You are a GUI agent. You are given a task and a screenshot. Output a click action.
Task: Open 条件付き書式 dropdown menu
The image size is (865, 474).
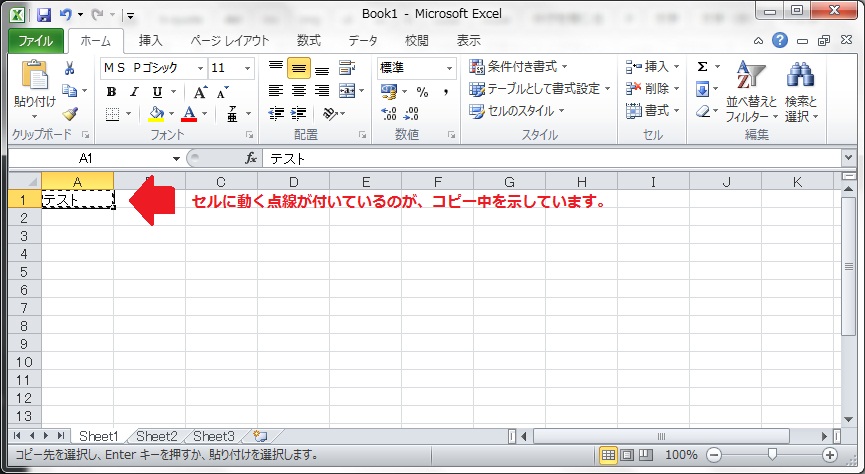tap(518, 67)
